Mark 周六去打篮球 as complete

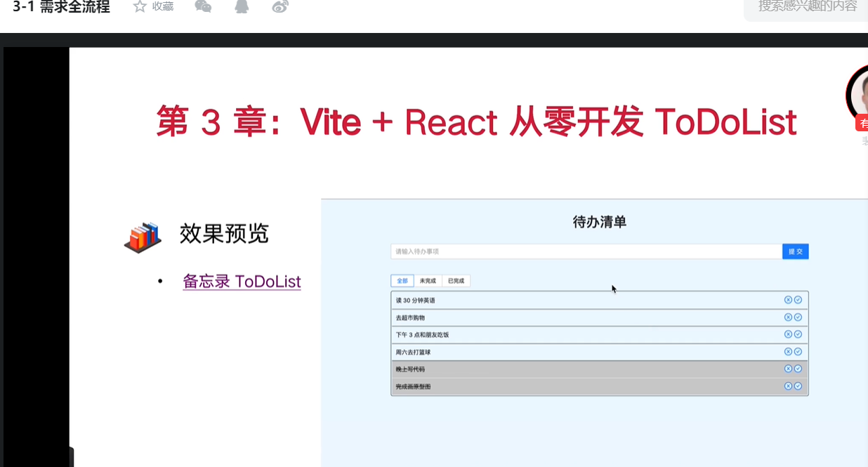click(798, 352)
